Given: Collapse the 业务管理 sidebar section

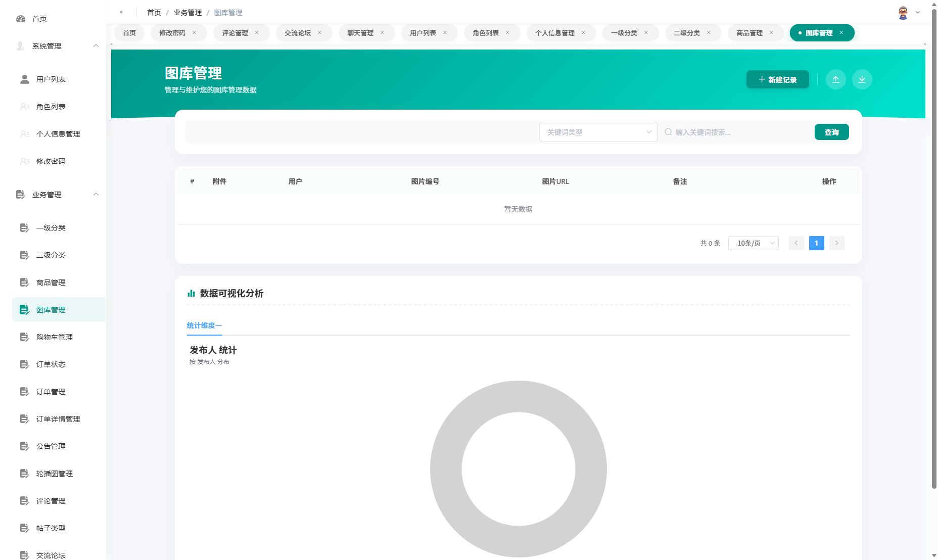Looking at the screenshot, I should click(96, 194).
